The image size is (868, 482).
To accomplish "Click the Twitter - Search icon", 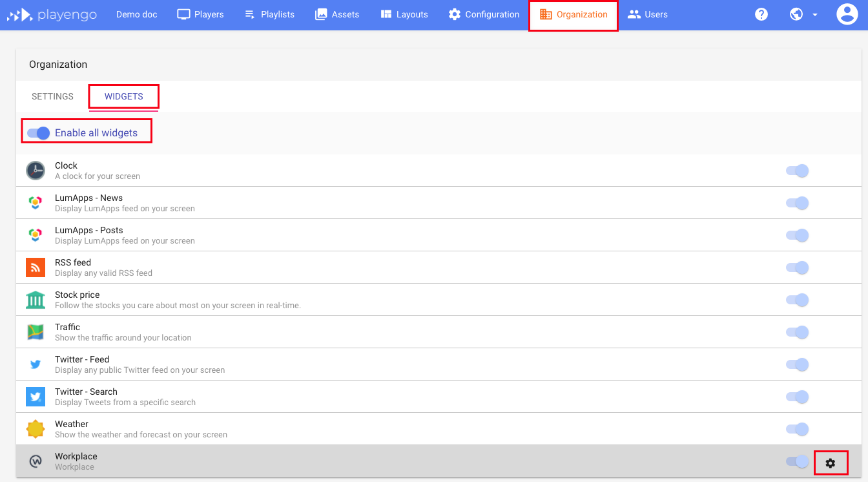I will tap(36, 397).
